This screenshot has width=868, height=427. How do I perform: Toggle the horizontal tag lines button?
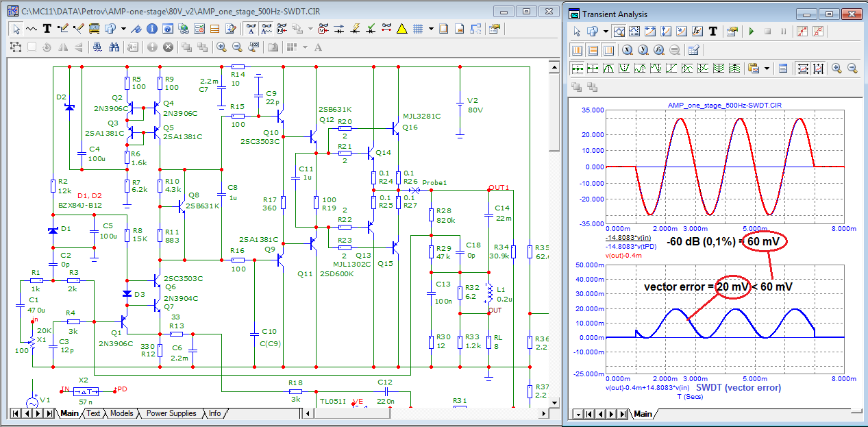pos(593,50)
